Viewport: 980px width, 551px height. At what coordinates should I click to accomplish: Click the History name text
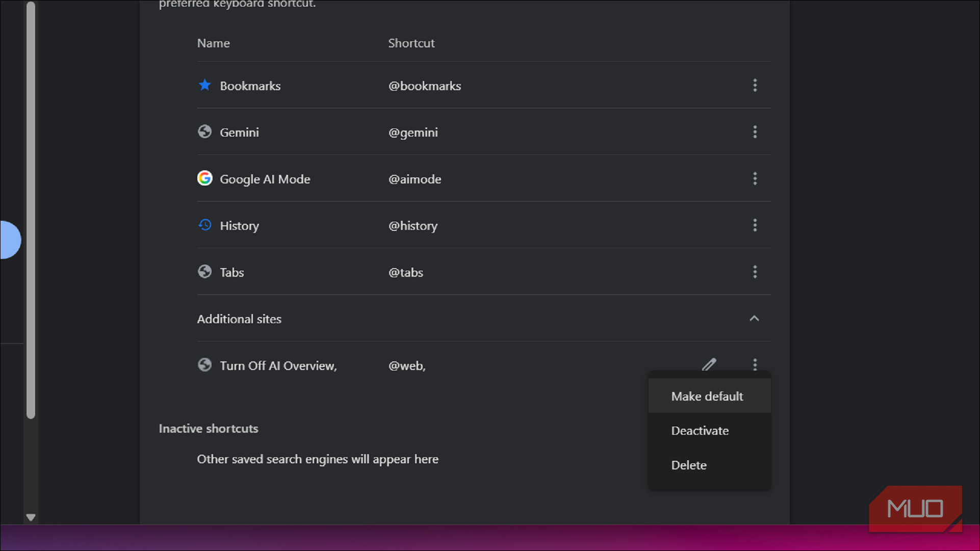[239, 226]
